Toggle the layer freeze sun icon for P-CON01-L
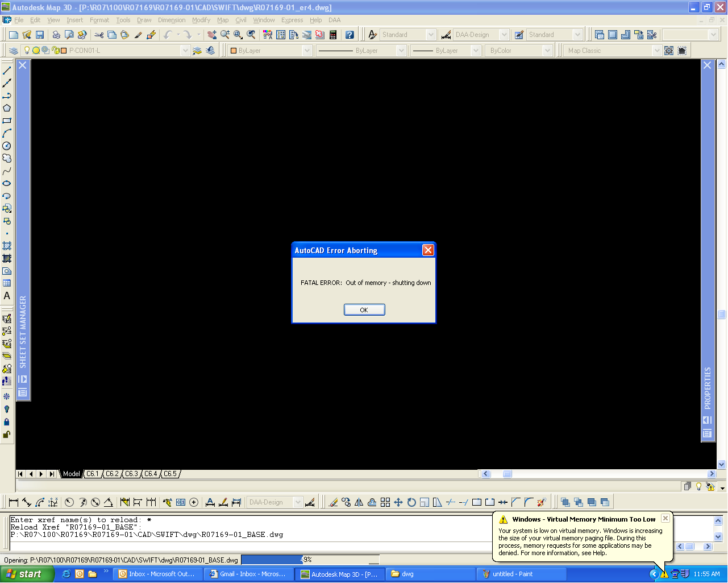Viewport: 728px width, 583px height. (x=36, y=50)
